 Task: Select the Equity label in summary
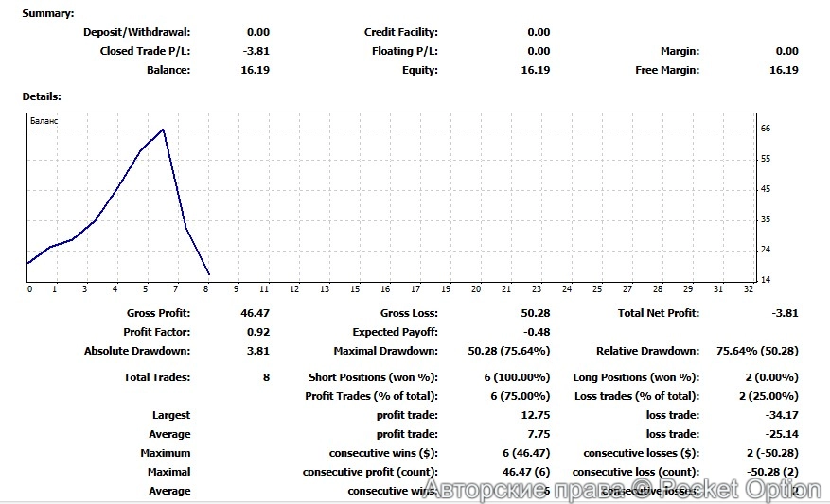click(419, 70)
